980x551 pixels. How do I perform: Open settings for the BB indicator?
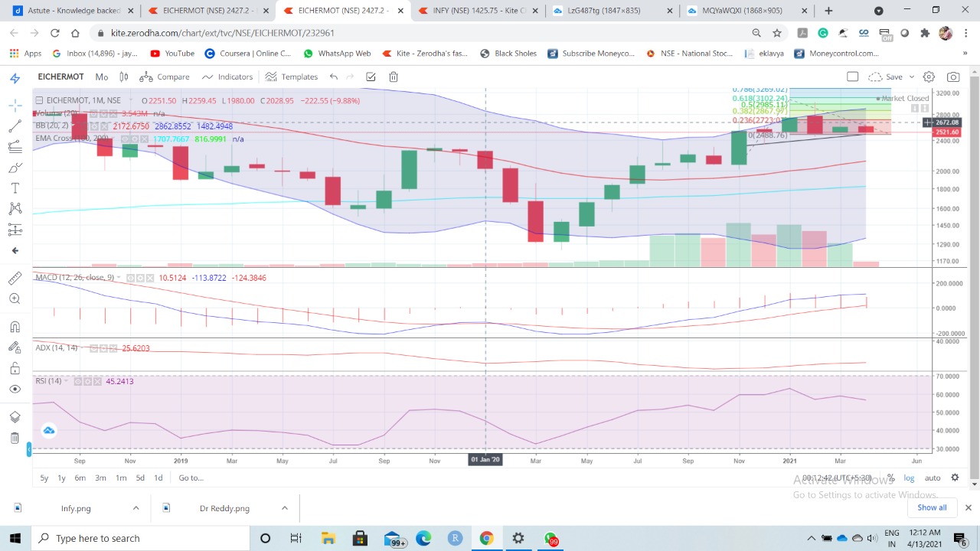click(94, 126)
